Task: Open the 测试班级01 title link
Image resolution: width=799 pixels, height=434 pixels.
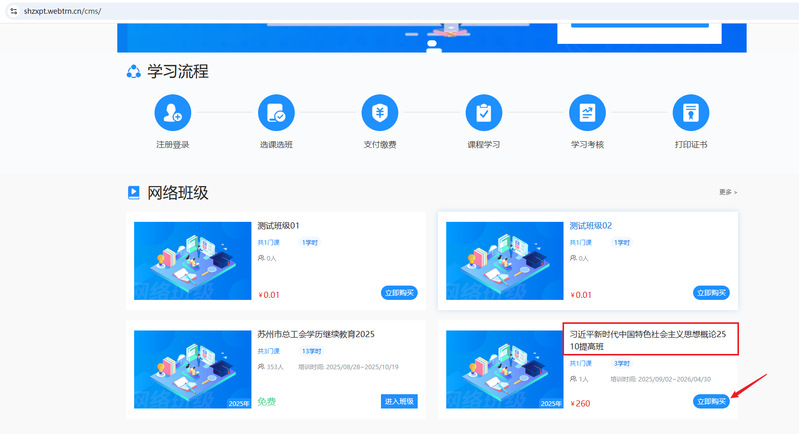Action: [278, 226]
